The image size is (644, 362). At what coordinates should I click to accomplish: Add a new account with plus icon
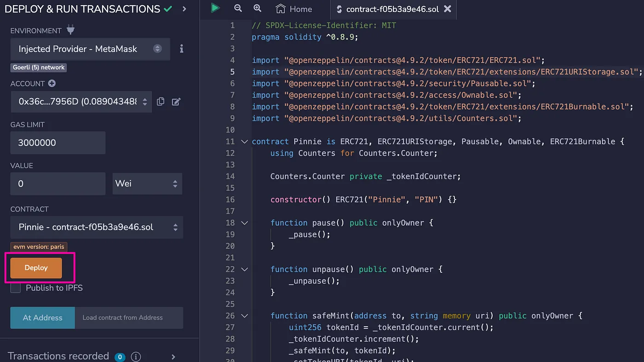(x=52, y=83)
